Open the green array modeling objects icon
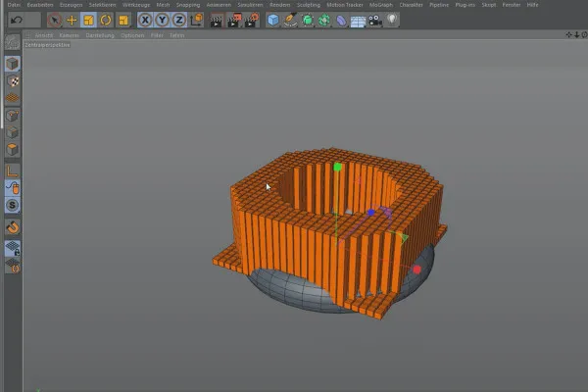Image resolution: width=588 pixels, height=392 pixels. (x=324, y=20)
